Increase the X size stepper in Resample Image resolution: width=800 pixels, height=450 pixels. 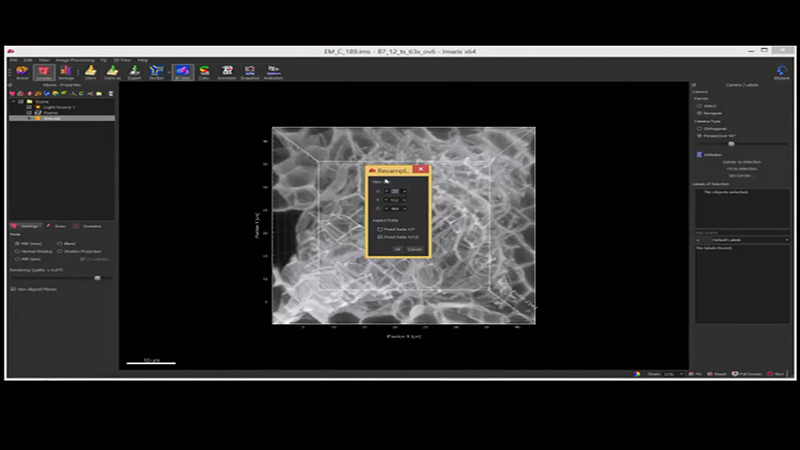pos(404,191)
